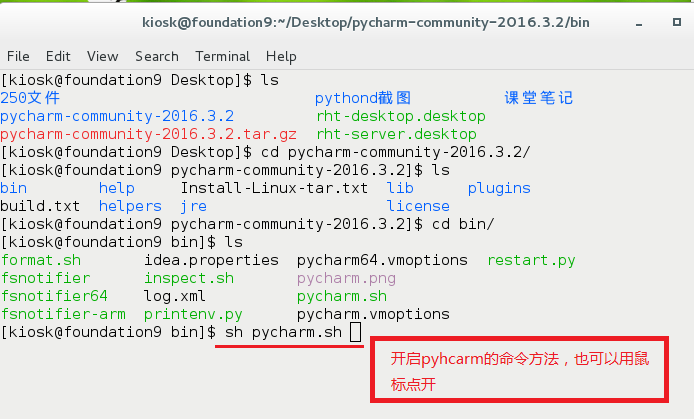
Task: Click printenv.py file name
Action: click(193, 315)
